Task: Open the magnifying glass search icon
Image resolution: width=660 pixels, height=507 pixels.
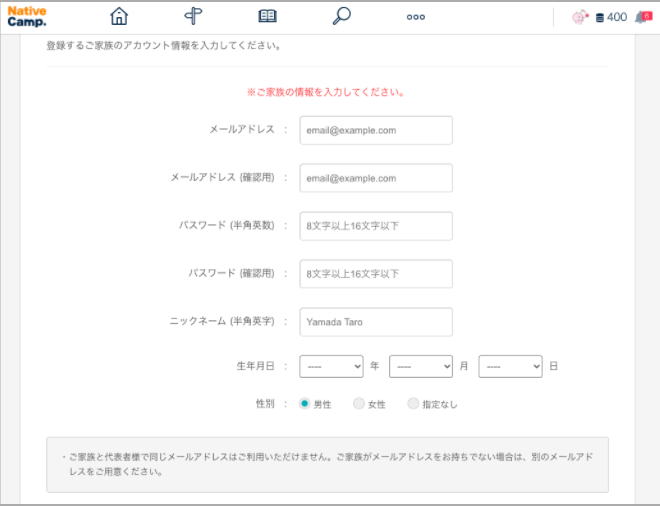Action: click(341, 16)
